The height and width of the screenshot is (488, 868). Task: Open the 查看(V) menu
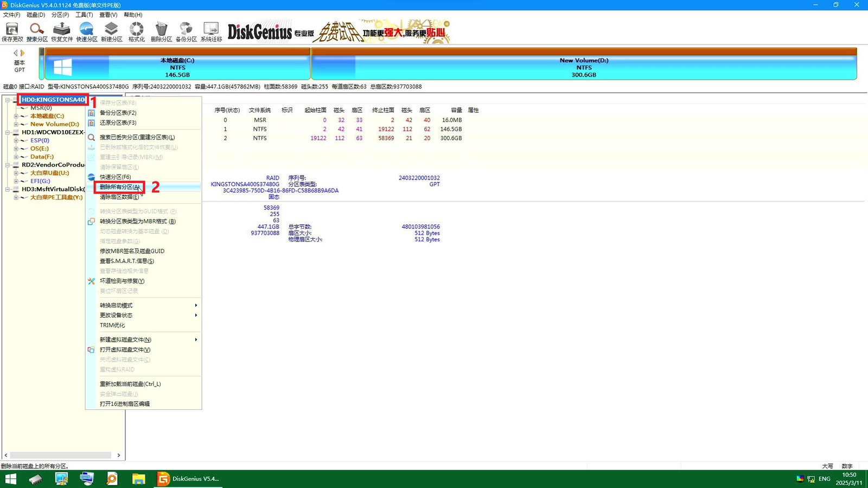click(108, 15)
